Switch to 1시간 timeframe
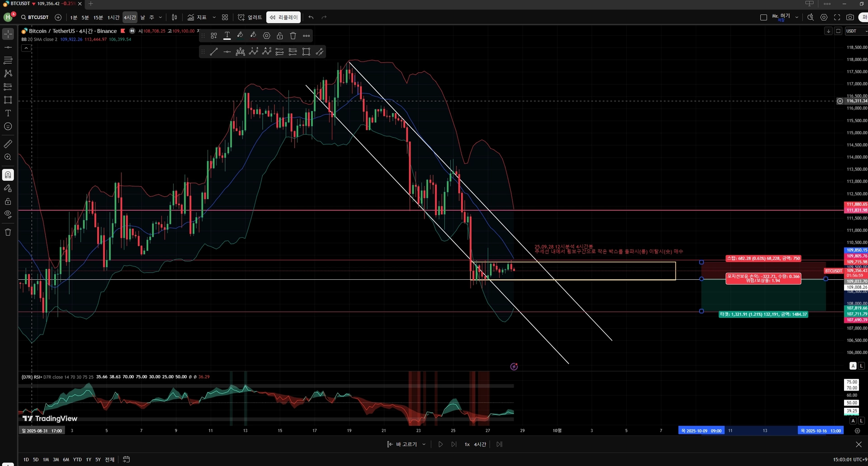 (113, 17)
